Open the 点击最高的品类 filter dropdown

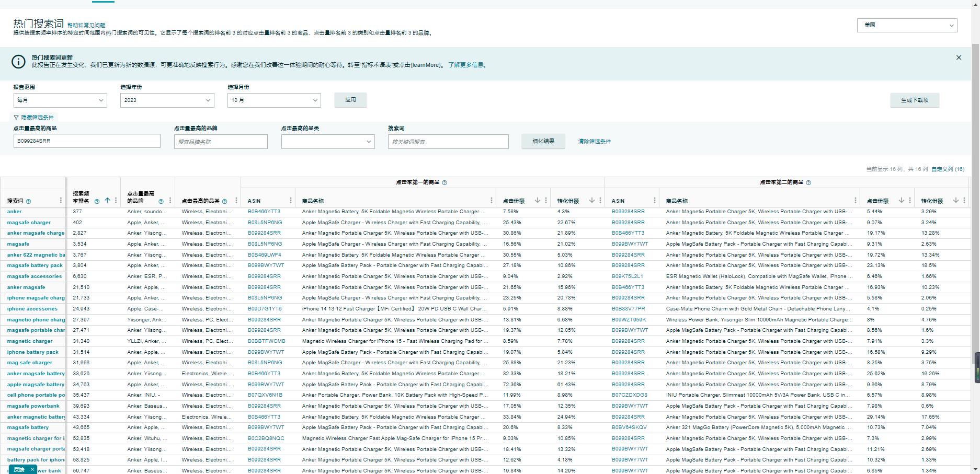328,142
